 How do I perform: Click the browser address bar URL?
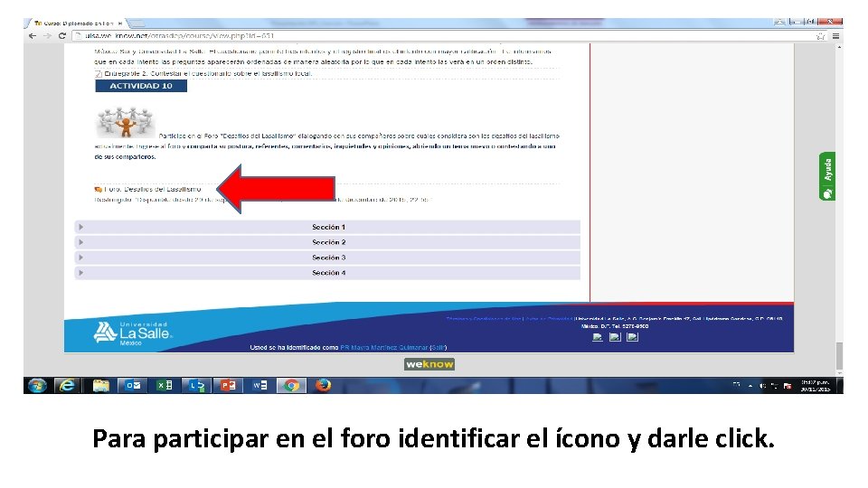pyautogui.click(x=179, y=36)
